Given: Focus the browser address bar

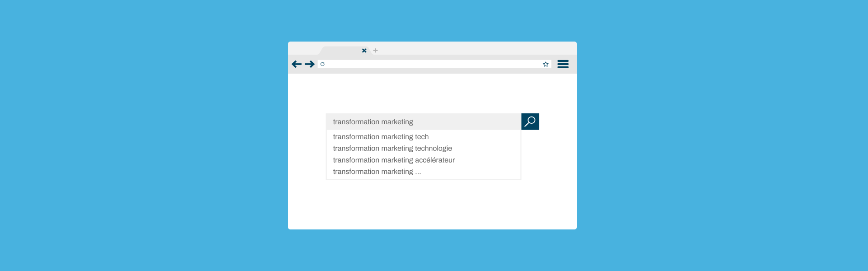Looking at the screenshot, I should tap(429, 64).
